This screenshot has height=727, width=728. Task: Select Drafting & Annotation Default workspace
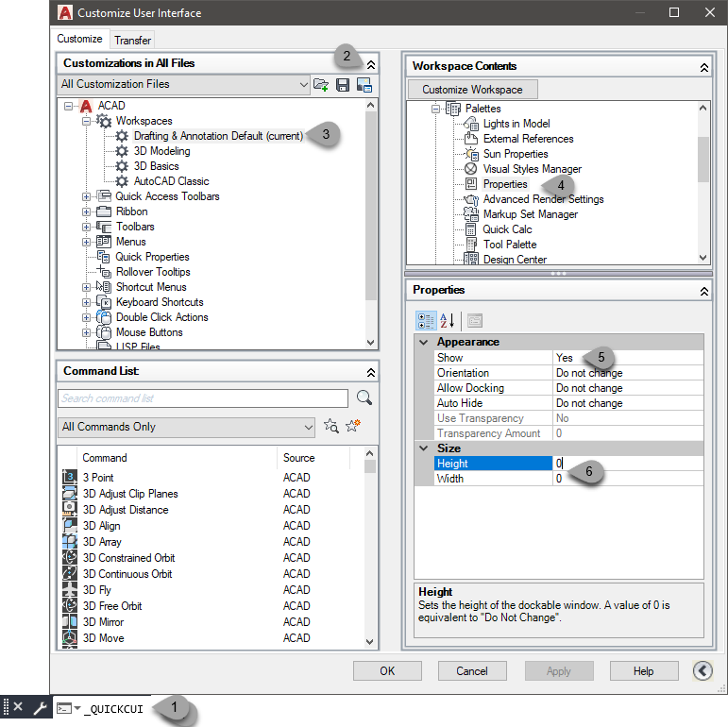tap(218, 136)
